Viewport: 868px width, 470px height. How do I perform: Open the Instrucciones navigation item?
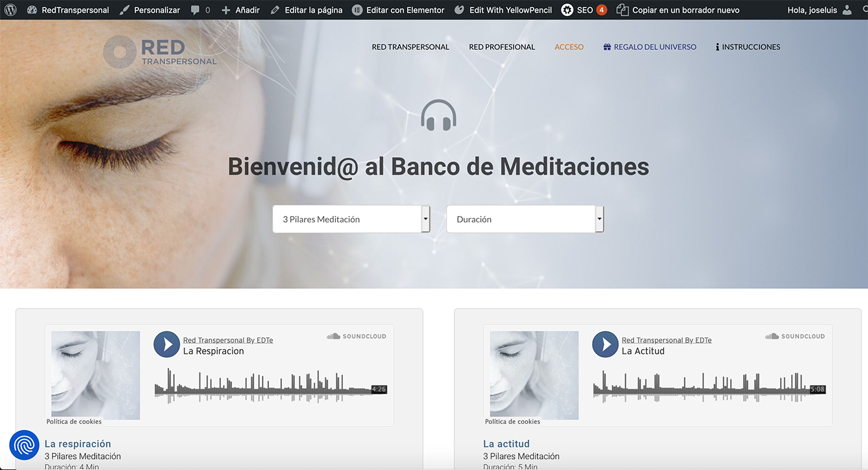(748, 47)
